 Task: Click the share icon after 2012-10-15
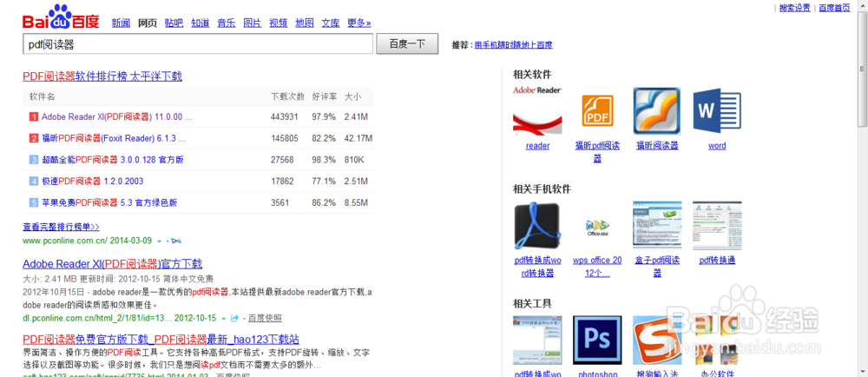click(x=234, y=318)
